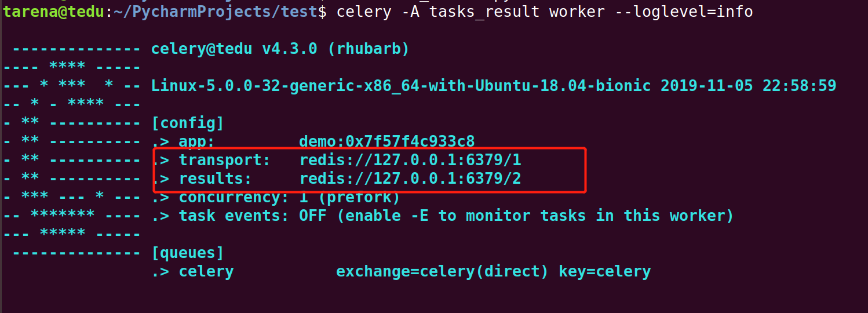Click the 2019-11-05 22:58:59 timestamp
868x313 pixels.
[x=749, y=86]
